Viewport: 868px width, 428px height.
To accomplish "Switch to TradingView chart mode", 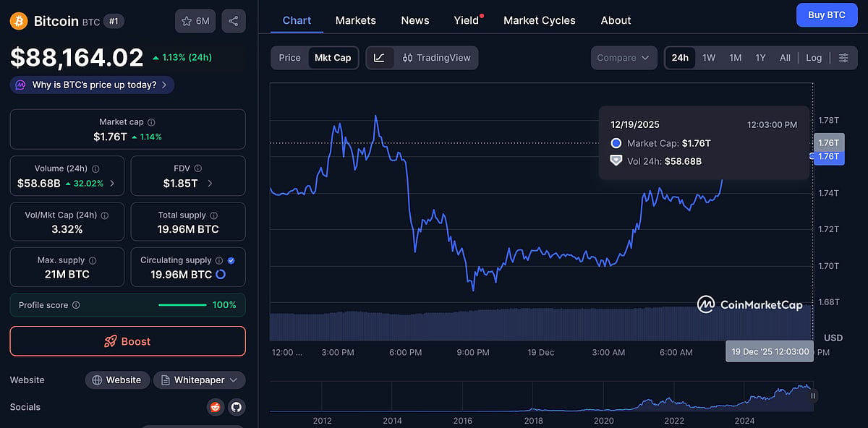I will (436, 58).
